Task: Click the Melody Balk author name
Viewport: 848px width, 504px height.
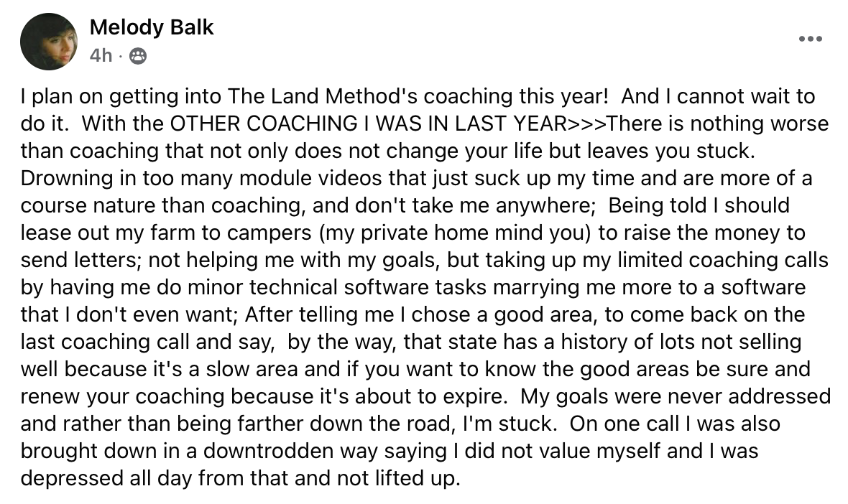Action: (152, 27)
